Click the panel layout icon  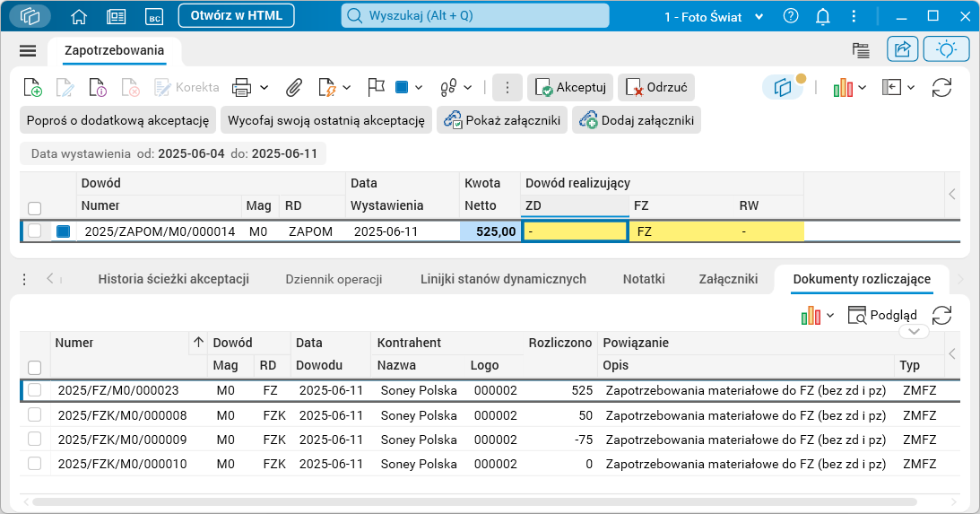point(891,88)
